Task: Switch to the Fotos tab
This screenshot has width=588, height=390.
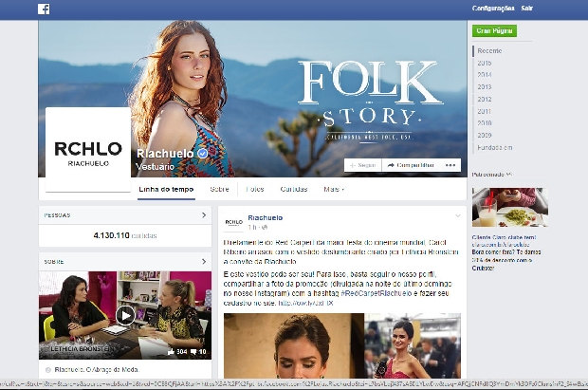Action: (255, 189)
